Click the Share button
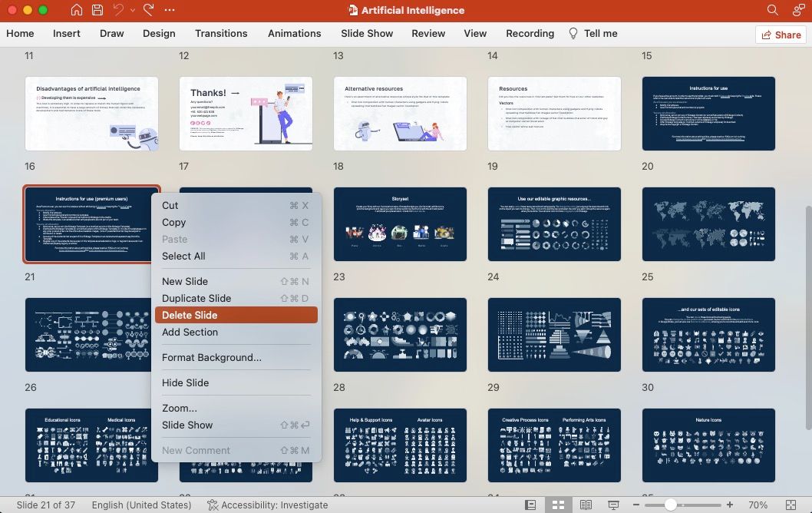 pos(780,35)
